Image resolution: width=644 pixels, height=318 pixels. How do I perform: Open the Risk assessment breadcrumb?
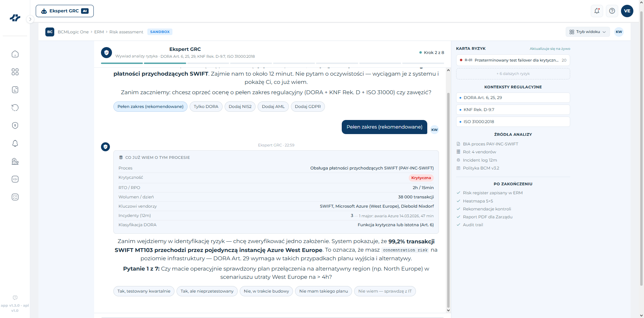126,32
